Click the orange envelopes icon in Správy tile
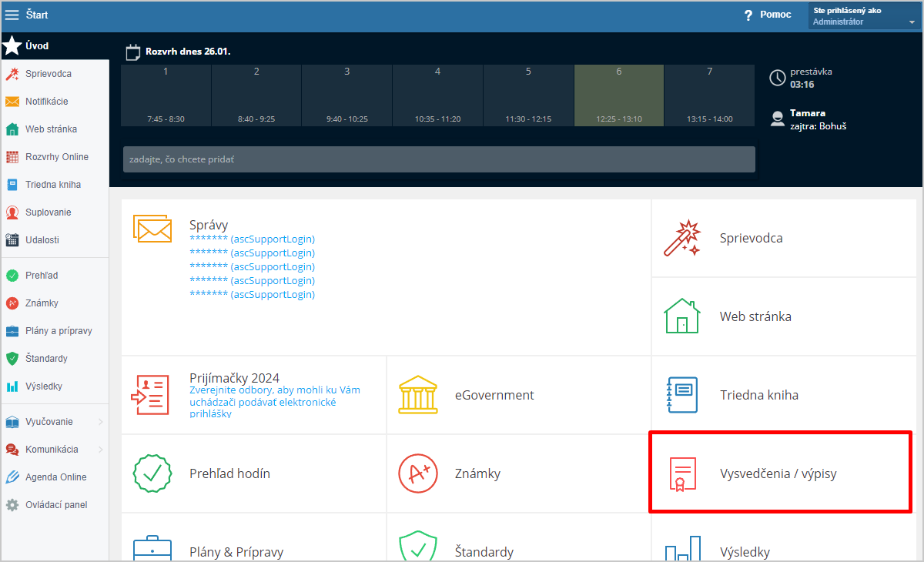Viewport: 924px width, 562px height. tap(152, 230)
